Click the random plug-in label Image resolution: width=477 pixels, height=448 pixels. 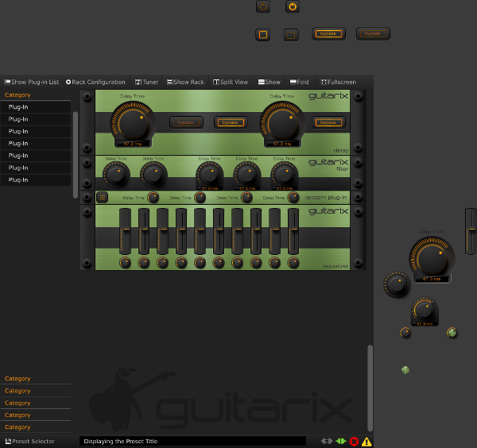coord(326,198)
